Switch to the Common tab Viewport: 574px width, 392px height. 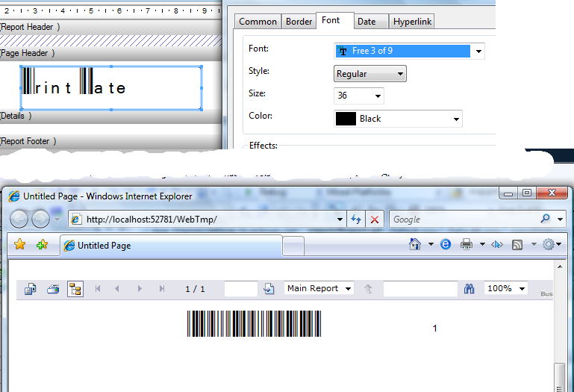pyautogui.click(x=258, y=22)
